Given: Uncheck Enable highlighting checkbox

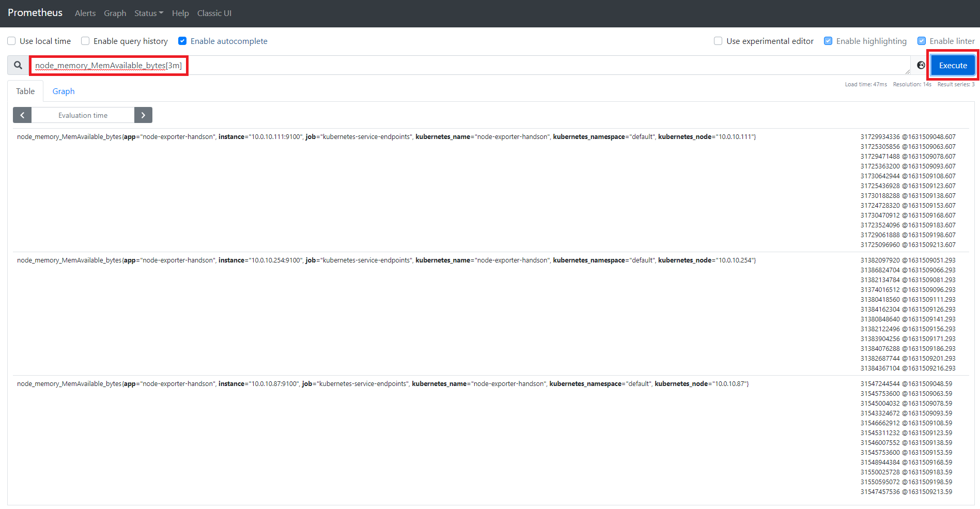Looking at the screenshot, I should [828, 41].
